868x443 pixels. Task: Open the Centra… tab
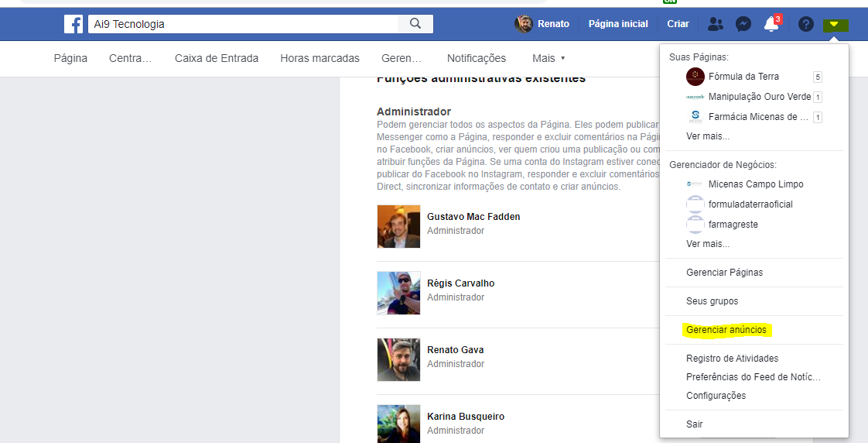point(130,58)
